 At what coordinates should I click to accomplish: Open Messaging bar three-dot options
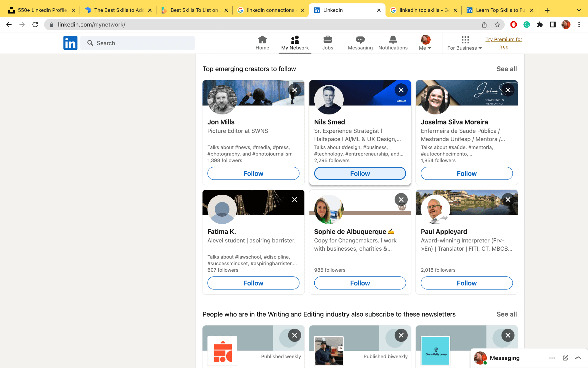tap(552, 358)
